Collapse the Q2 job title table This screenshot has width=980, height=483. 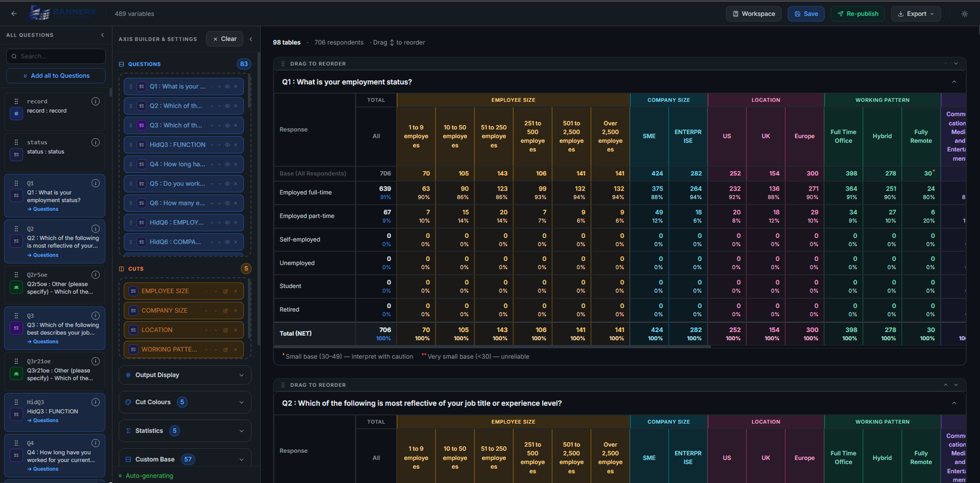954,403
